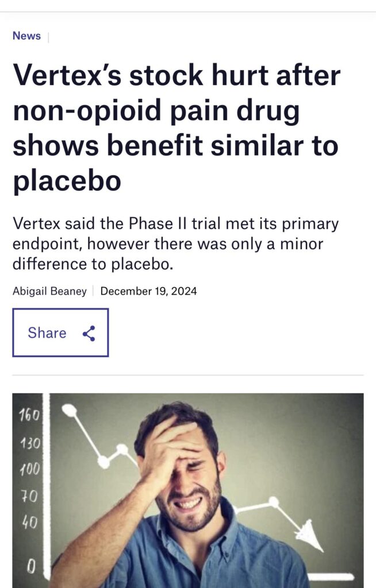Open the News category link
The height and width of the screenshot is (588, 376).
[x=26, y=36]
